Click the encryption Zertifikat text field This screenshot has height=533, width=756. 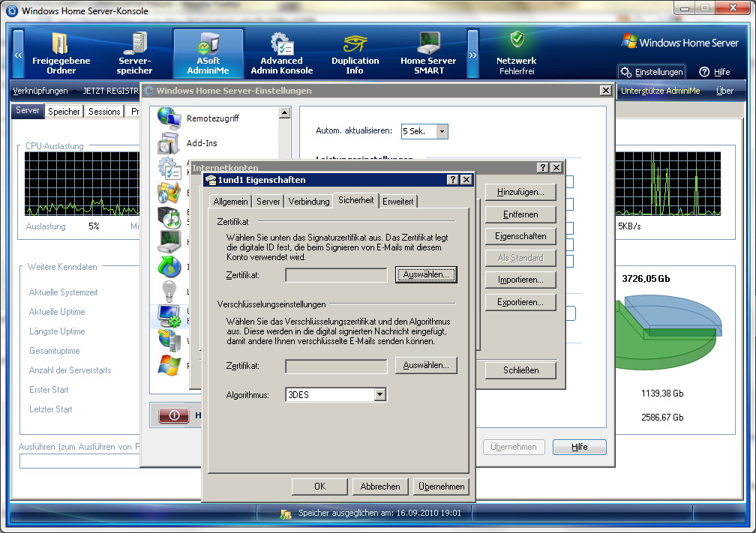click(x=336, y=366)
